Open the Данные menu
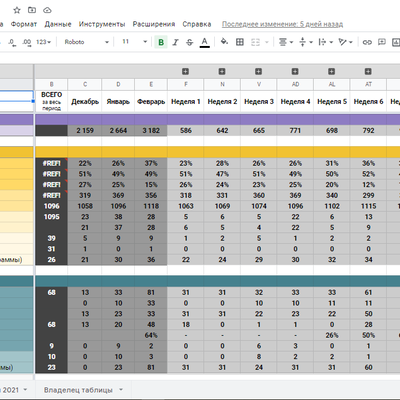Viewport: 400px width, 400px height. click(58, 24)
